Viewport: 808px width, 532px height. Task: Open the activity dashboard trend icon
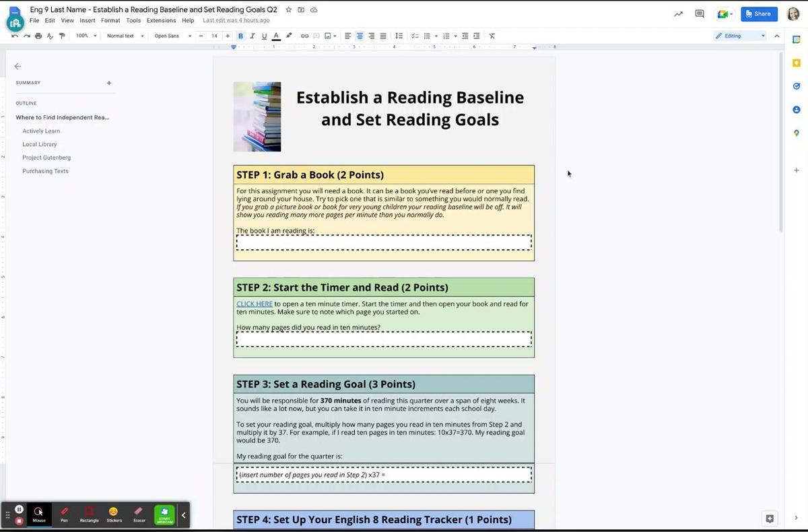tap(678, 13)
